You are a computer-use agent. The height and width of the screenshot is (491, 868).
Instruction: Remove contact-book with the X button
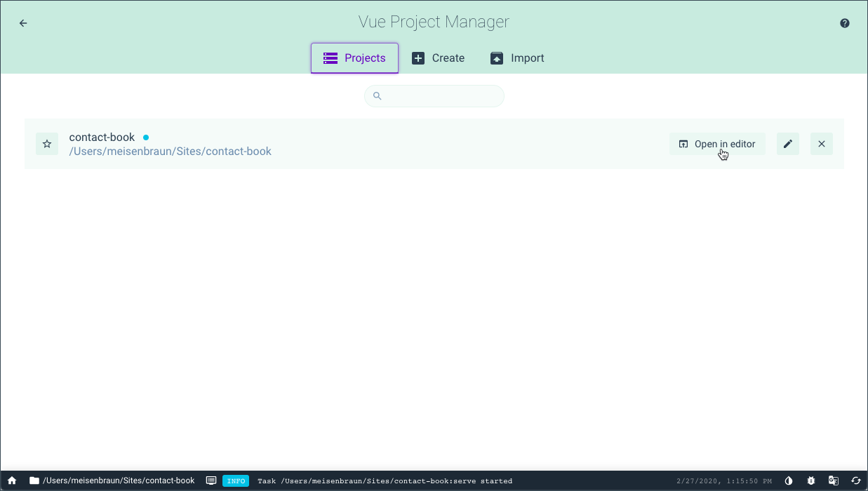(821, 143)
